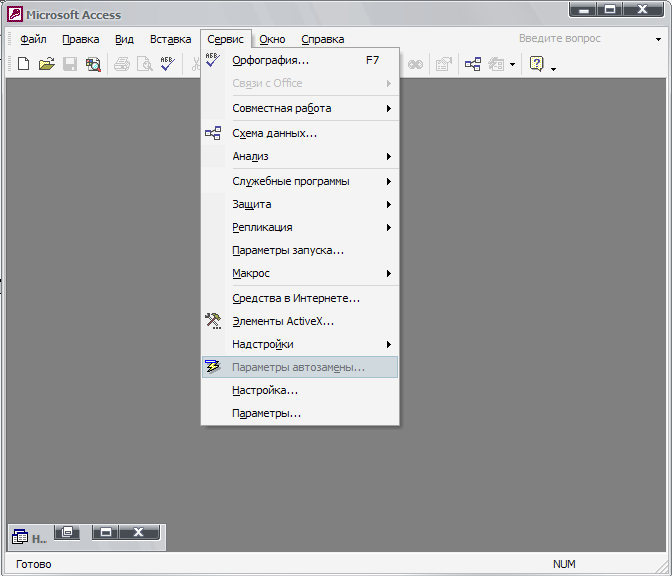This screenshot has height=576, width=672.
Task: Click the New object toolbar icon
Action: click(496, 64)
